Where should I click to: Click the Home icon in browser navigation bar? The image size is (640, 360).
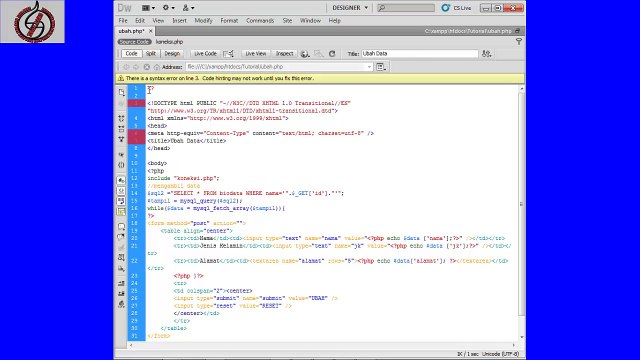(x=157, y=67)
